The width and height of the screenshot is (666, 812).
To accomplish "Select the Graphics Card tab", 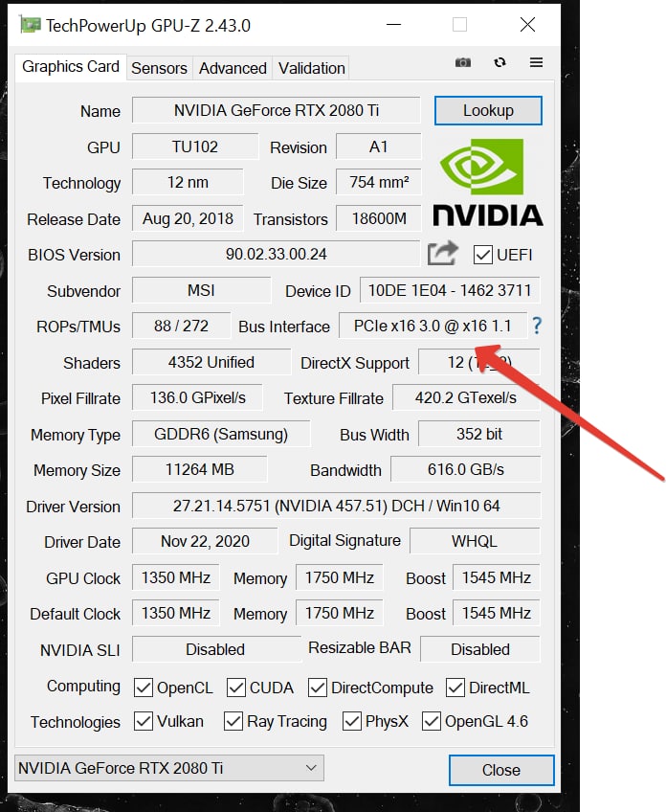I will [71, 67].
